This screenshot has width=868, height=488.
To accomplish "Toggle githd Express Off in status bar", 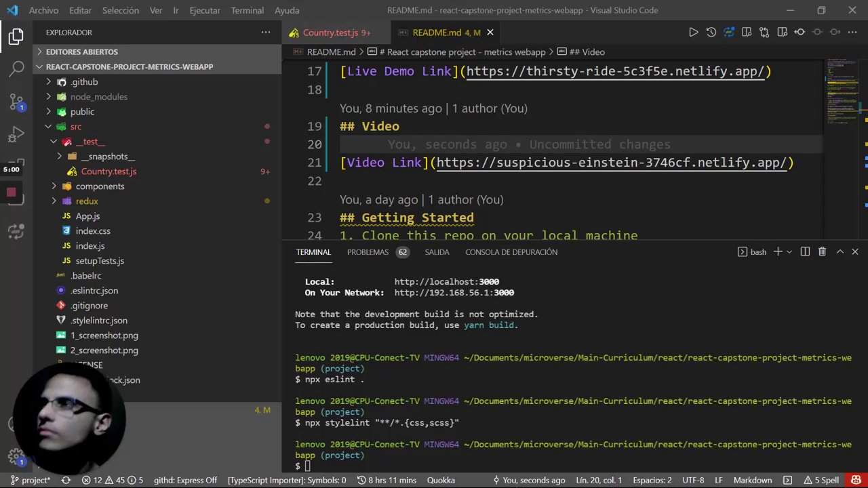I will click(185, 480).
